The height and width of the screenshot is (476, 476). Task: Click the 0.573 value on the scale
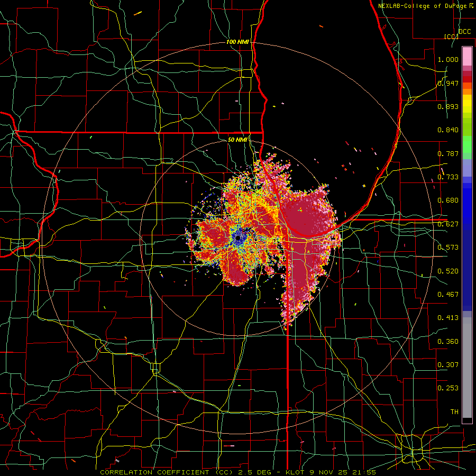point(448,248)
